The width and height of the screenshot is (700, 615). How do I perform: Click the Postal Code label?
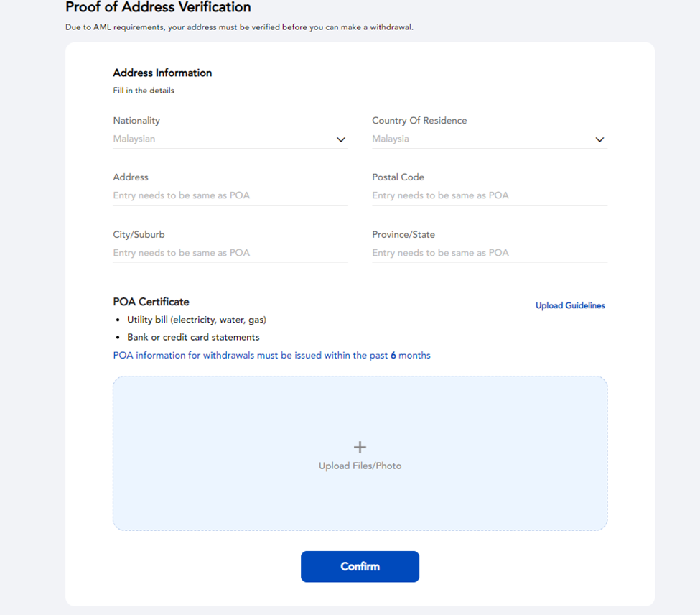398,177
